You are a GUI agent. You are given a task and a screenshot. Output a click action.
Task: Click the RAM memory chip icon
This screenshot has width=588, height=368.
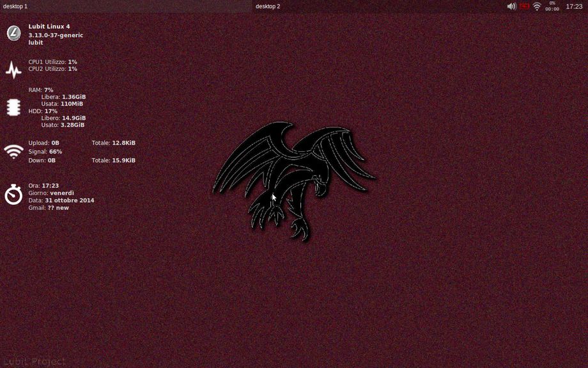[x=13, y=108]
